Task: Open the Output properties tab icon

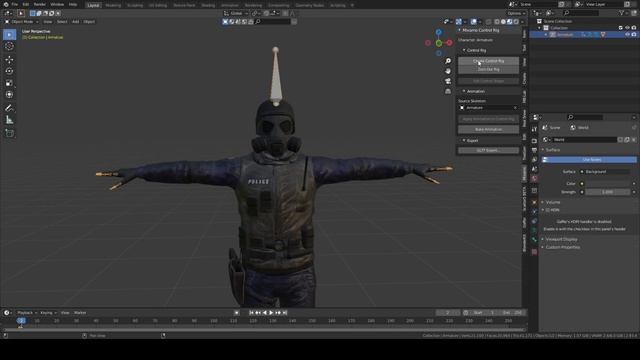Action: pyautogui.click(x=534, y=150)
